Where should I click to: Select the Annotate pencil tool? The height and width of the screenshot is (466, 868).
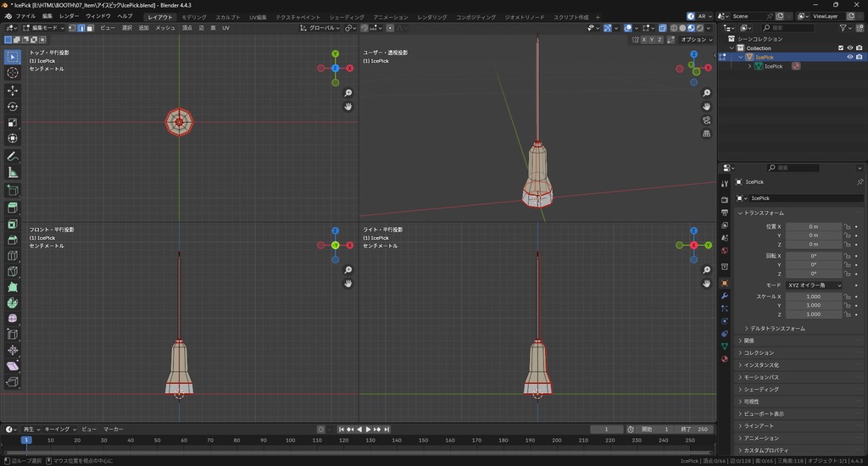click(x=12, y=157)
